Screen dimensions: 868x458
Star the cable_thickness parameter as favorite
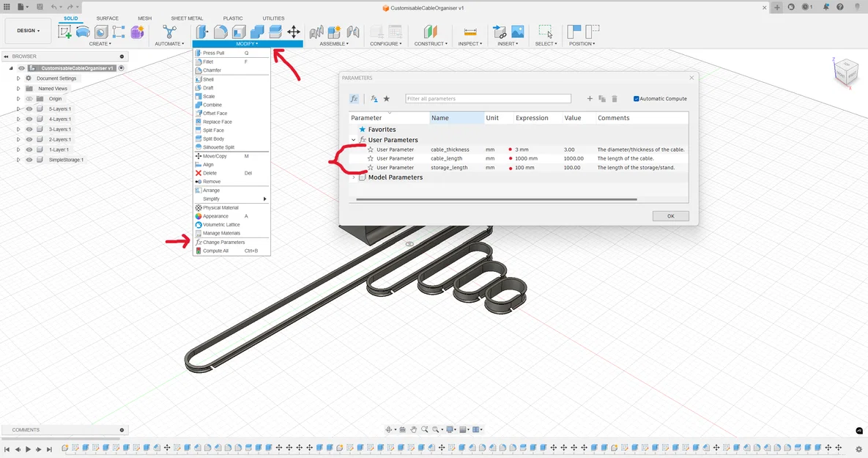[371, 149]
